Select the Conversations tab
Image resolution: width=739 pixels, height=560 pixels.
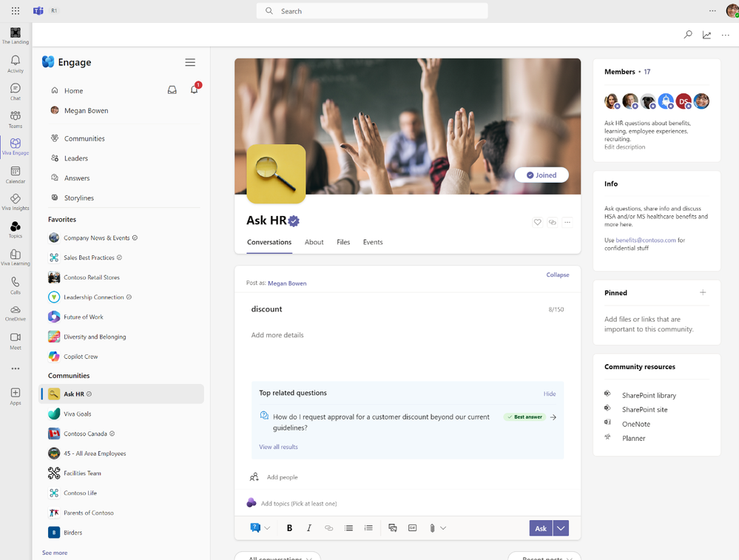pyautogui.click(x=269, y=242)
